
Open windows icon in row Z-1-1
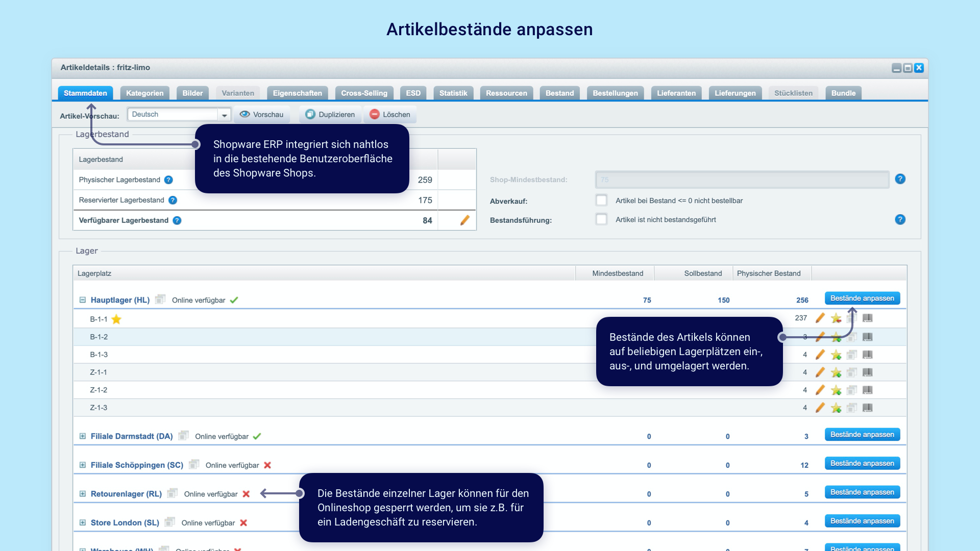tap(852, 372)
